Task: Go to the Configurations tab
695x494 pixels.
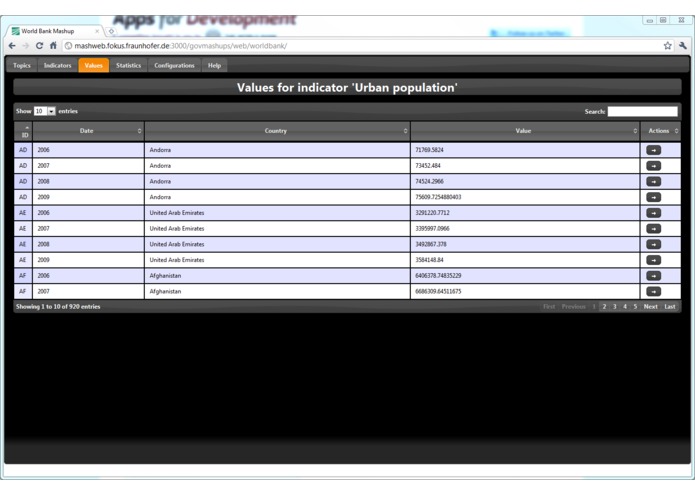Action: [x=174, y=65]
